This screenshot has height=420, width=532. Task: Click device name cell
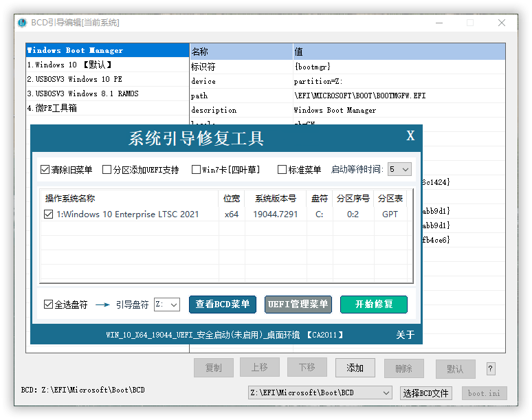203,81
